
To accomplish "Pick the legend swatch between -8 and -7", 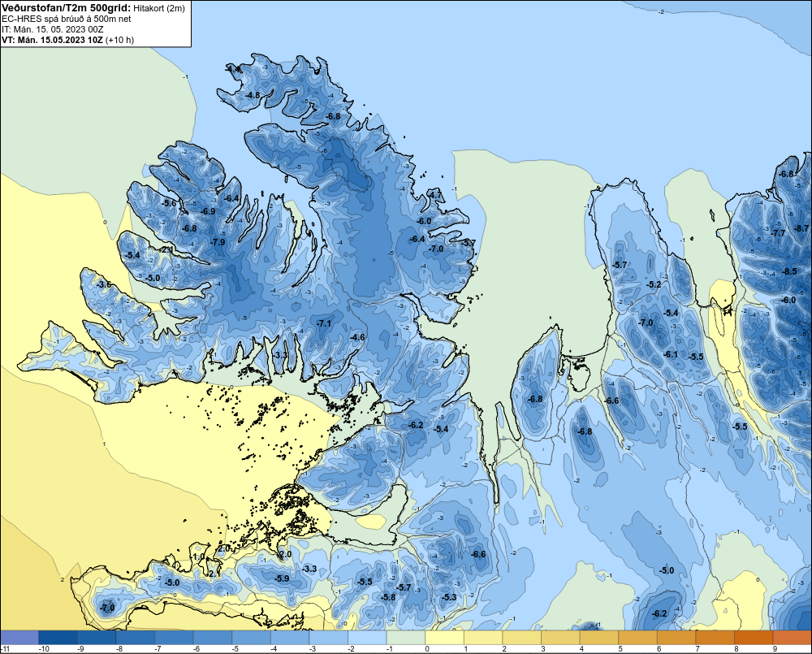I will pos(135,637).
